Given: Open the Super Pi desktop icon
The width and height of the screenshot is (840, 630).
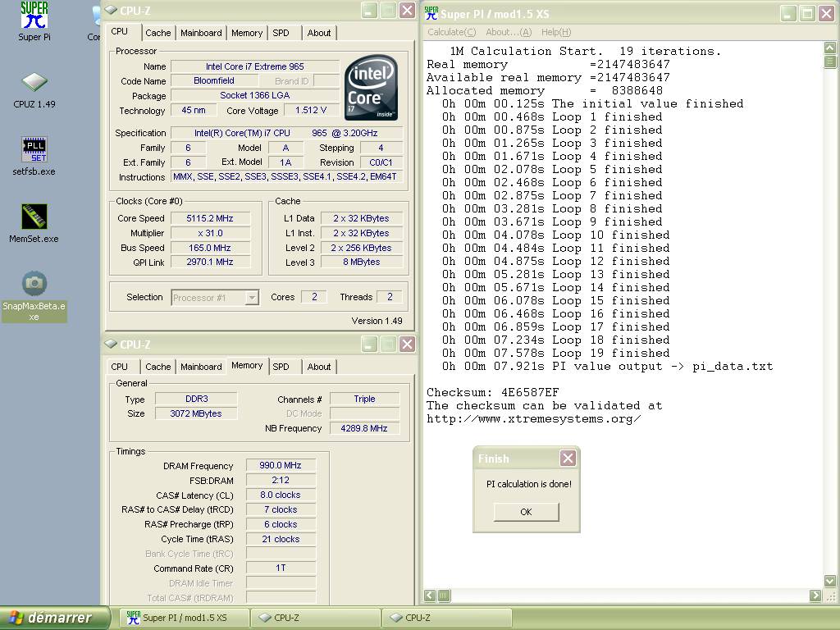Looking at the screenshot, I should click(x=34, y=21).
